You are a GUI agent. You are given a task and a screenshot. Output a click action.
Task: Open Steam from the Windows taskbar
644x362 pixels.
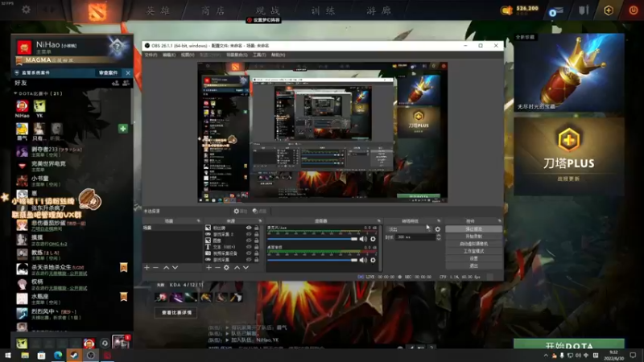[74, 356]
